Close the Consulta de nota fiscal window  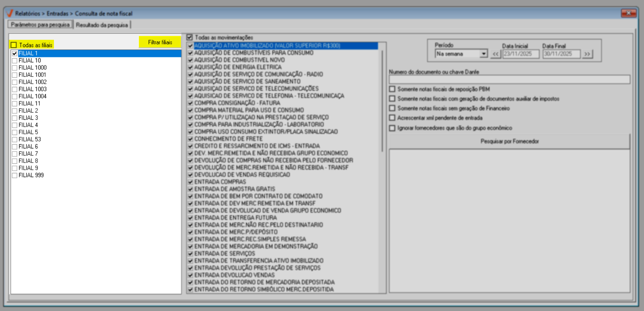628,13
